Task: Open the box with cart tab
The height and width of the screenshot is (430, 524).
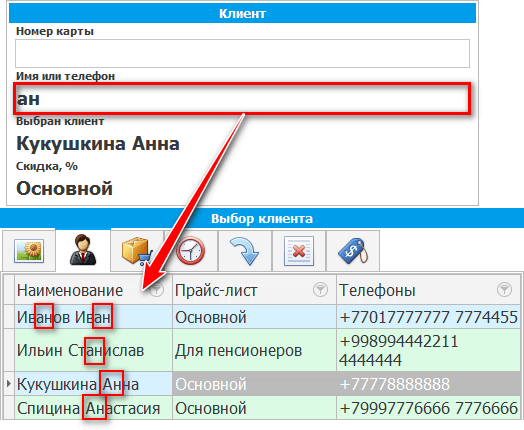Action: coord(137,251)
